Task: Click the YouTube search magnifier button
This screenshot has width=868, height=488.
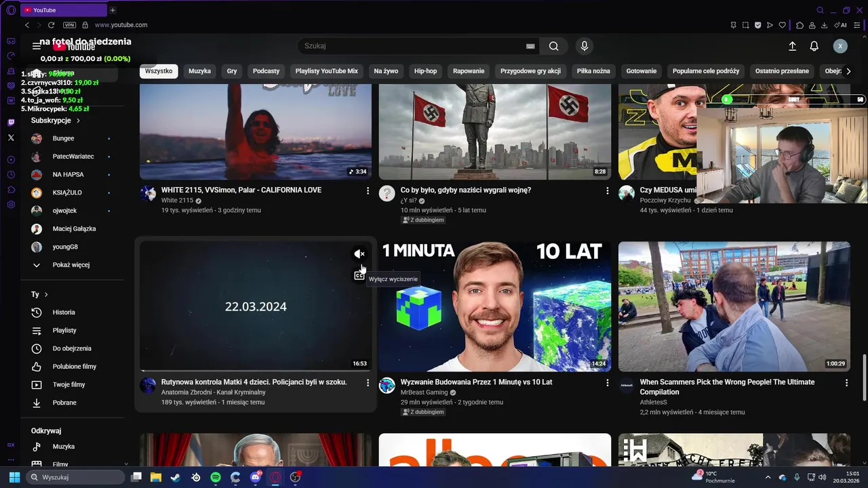Action: click(554, 46)
